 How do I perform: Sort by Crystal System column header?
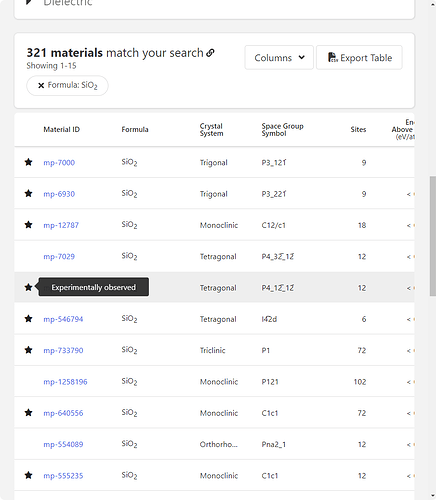tap(212, 130)
